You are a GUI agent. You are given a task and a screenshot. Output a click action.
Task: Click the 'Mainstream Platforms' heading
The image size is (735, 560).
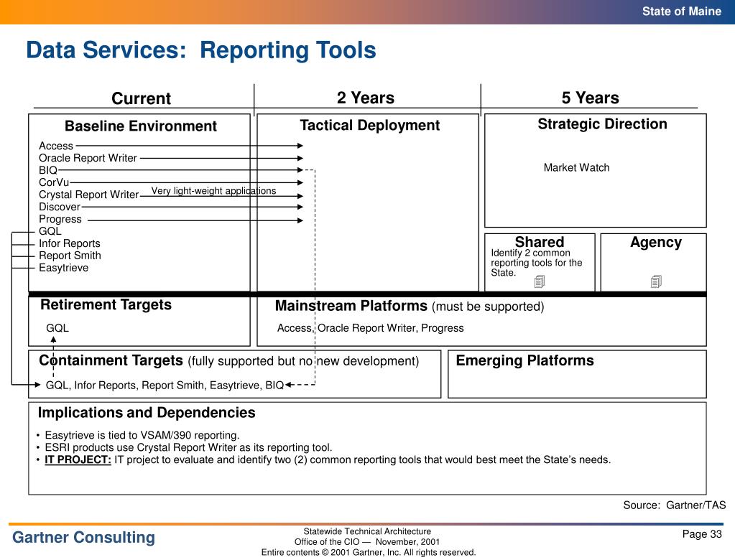(x=351, y=306)
